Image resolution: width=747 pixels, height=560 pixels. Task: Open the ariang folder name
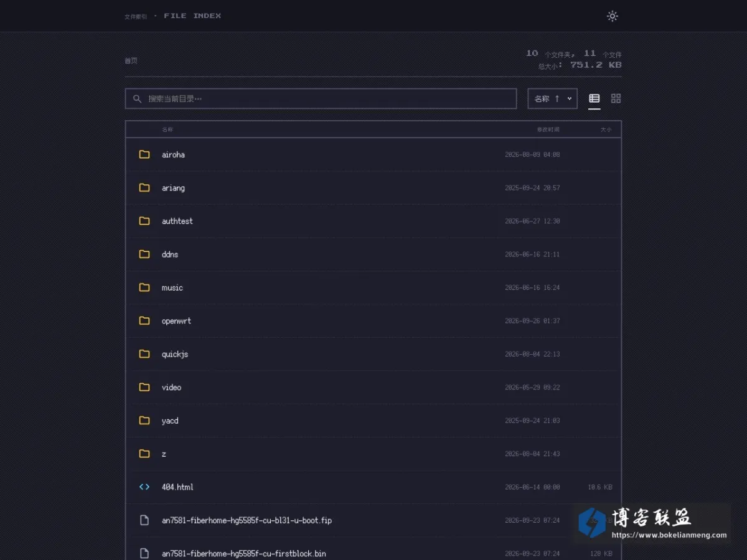[x=173, y=188]
